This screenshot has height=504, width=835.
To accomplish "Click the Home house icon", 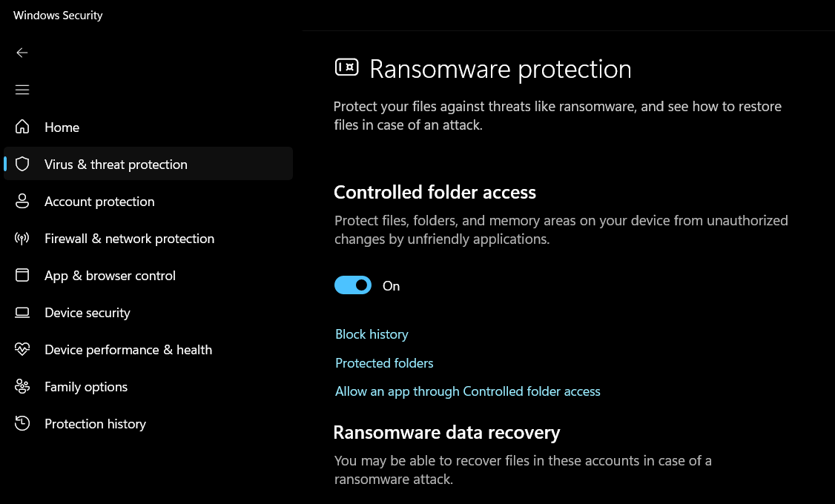I will coord(22,127).
